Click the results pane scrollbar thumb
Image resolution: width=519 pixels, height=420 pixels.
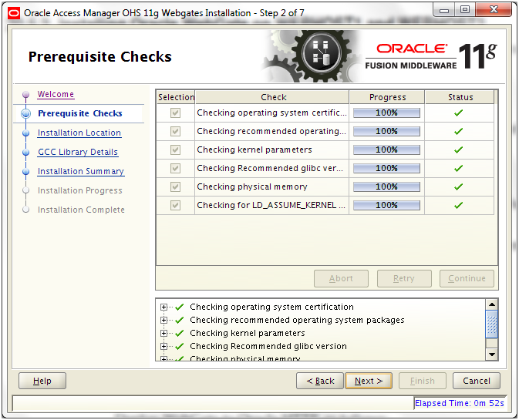pyautogui.click(x=492, y=324)
